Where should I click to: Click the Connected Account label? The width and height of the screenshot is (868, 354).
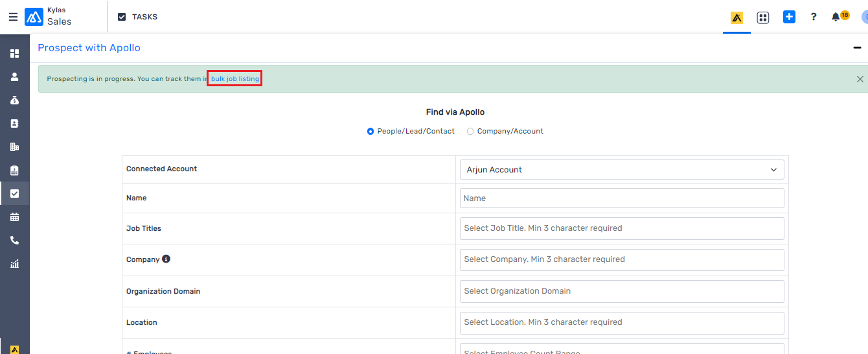(162, 169)
